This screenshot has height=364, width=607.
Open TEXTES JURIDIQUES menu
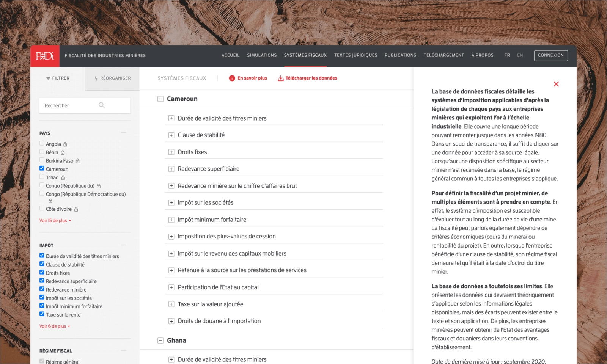356,55
